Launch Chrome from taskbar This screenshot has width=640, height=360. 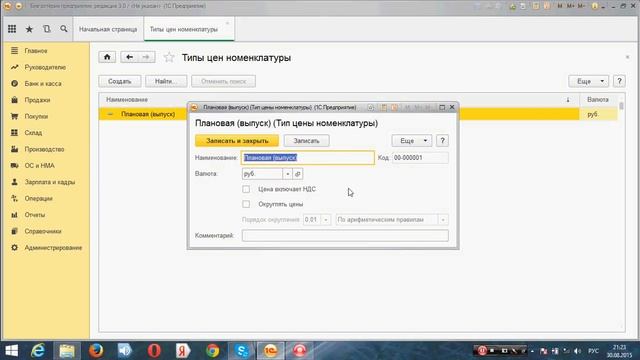pyautogui.click(x=212, y=351)
